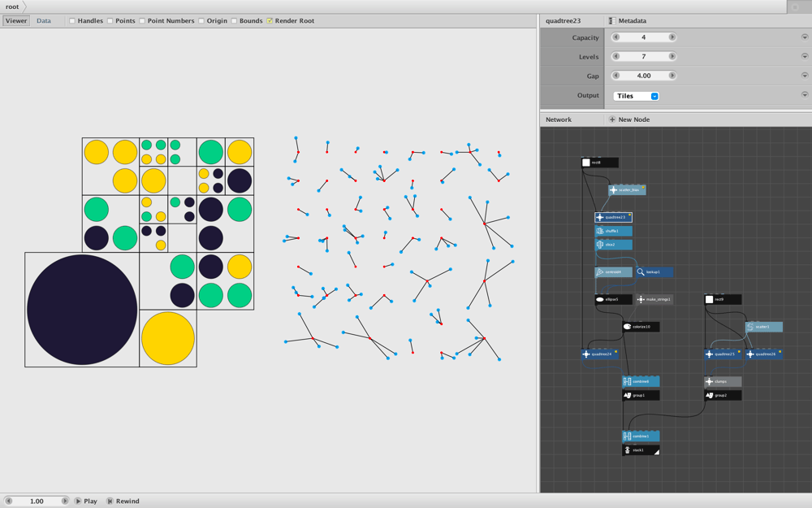Image resolution: width=812 pixels, height=508 pixels.
Task: Increase the Capacity value
Action: (672, 37)
